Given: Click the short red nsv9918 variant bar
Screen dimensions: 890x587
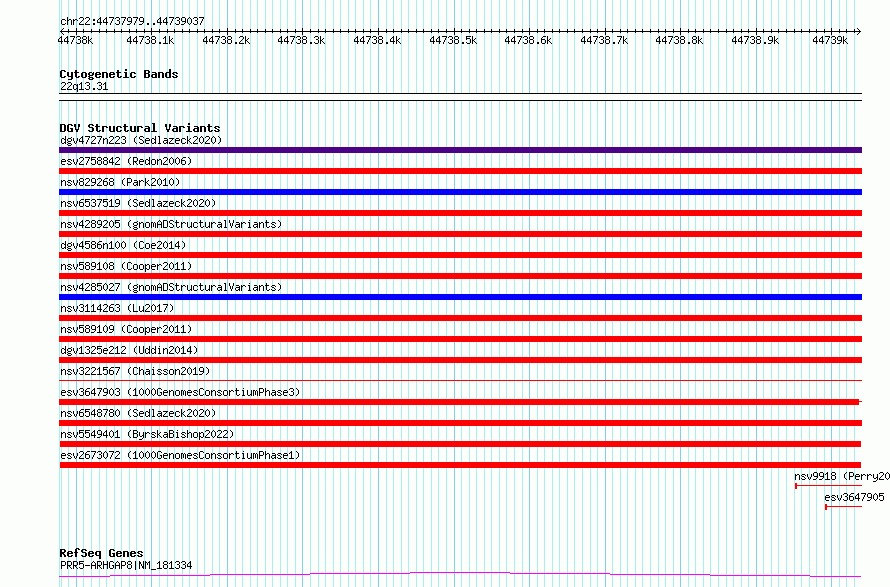Looking at the screenshot, I should [x=828, y=486].
